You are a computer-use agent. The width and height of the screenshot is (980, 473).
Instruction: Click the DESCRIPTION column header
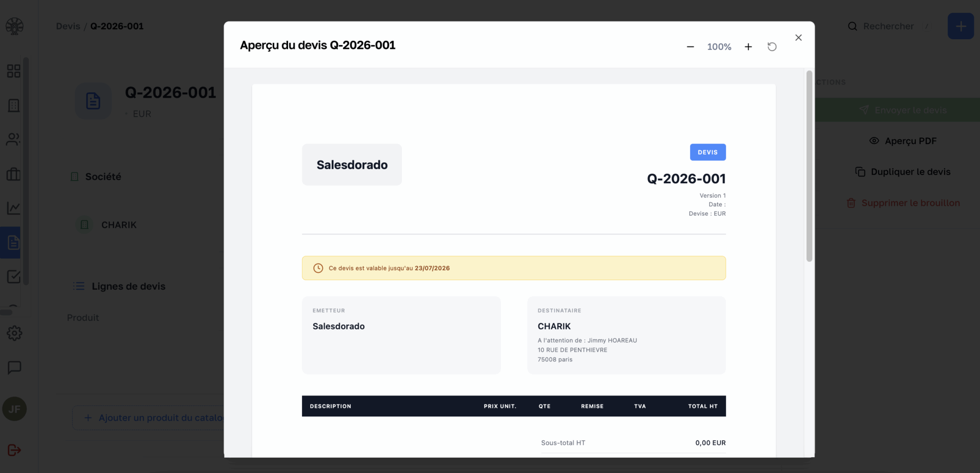click(330, 406)
